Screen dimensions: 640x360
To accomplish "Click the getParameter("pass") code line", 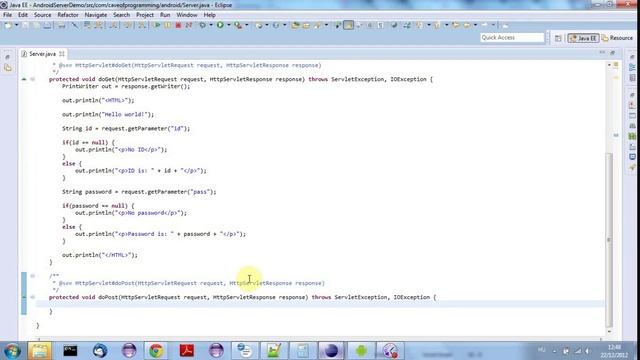I will pos(139,191).
